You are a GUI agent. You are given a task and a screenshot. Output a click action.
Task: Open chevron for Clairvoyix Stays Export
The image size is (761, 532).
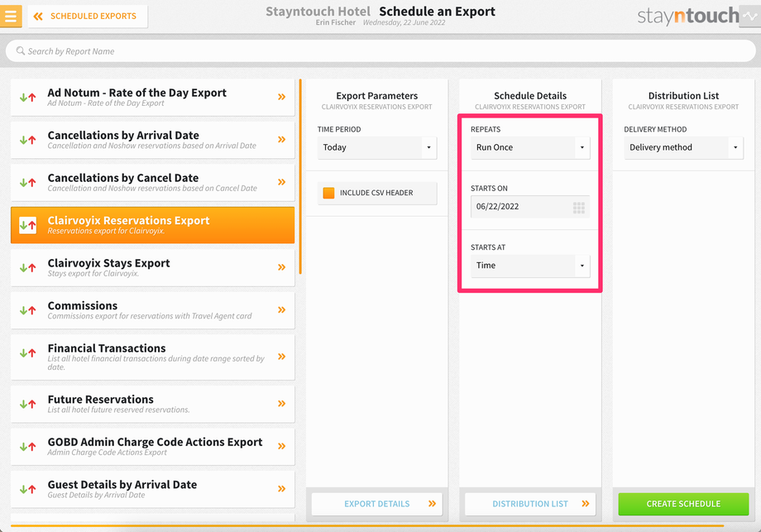(x=281, y=267)
